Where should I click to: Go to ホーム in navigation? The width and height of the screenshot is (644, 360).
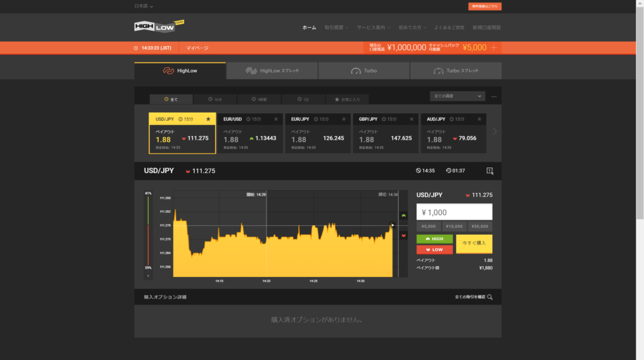click(x=309, y=28)
